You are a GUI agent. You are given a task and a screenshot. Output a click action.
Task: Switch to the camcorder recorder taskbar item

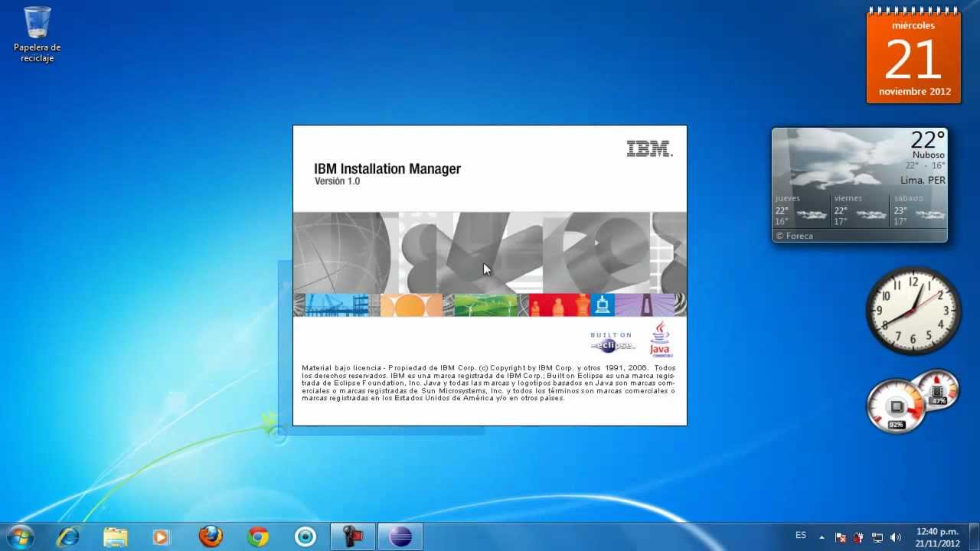coord(353,537)
